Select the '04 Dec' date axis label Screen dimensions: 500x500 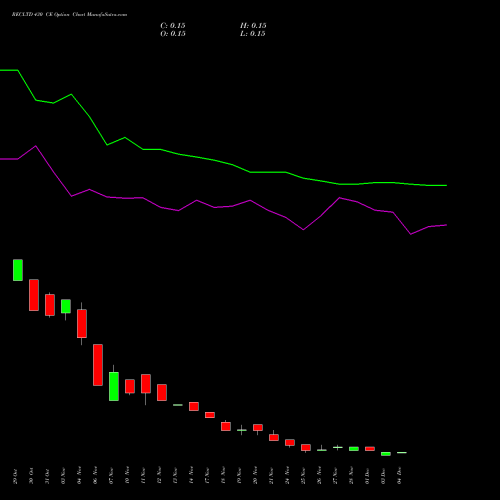click(399, 476)
